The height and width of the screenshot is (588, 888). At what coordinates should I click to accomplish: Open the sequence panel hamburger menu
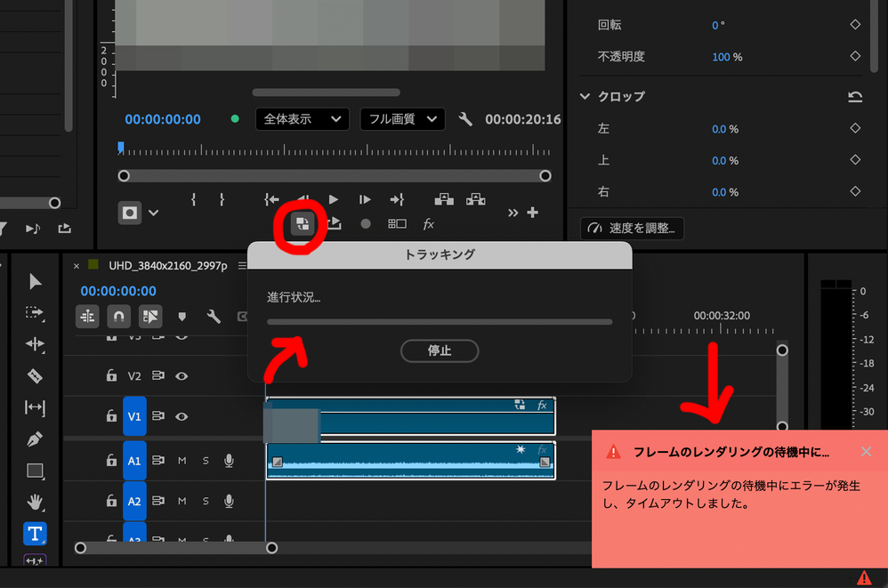[x=242, y=265]
